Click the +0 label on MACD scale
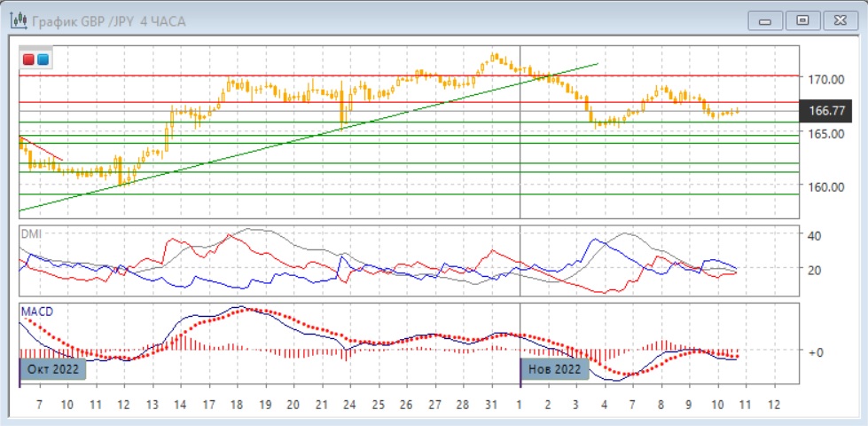868x426 pixels. pyautogui.click(x=815, y=351)
